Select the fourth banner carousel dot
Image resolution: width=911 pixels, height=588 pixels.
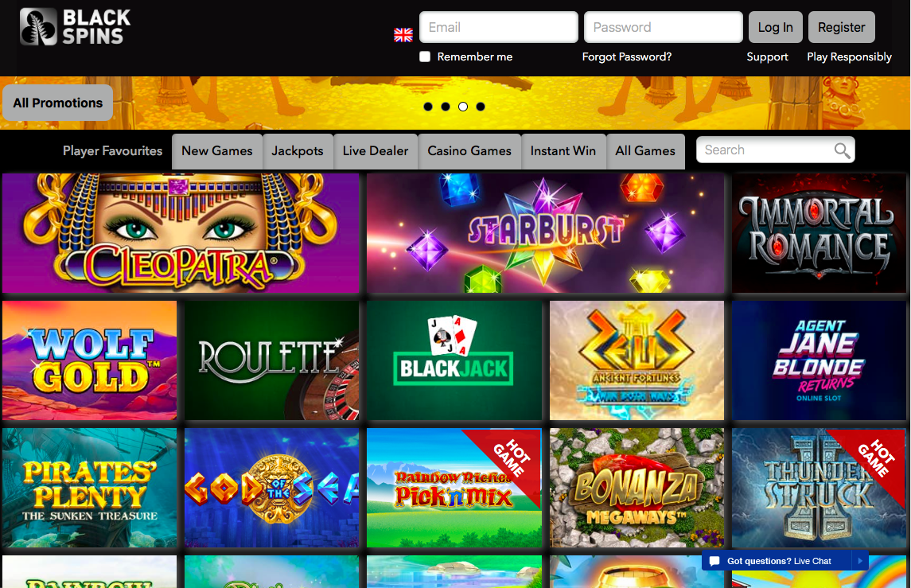(x=481, y=107)
